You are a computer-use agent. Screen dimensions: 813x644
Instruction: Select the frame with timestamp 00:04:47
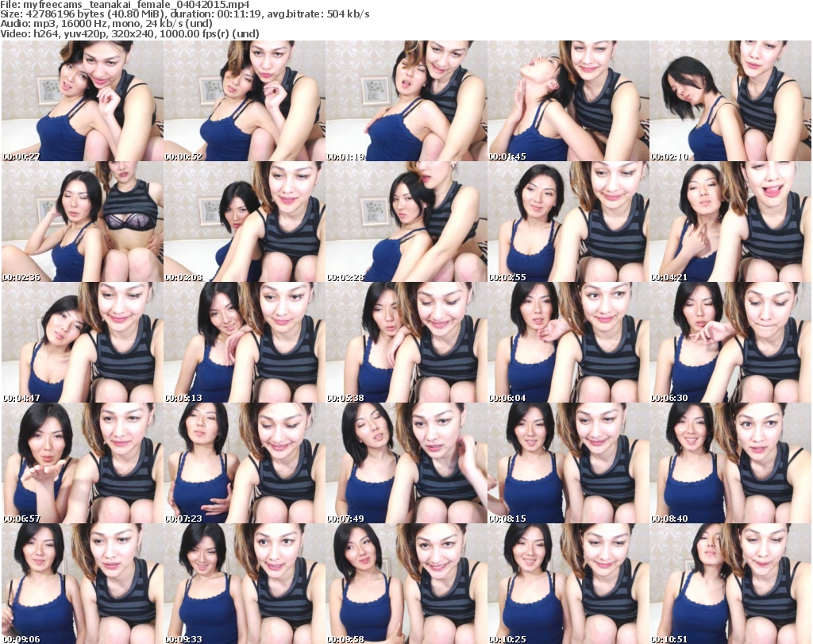pos(83,343)
